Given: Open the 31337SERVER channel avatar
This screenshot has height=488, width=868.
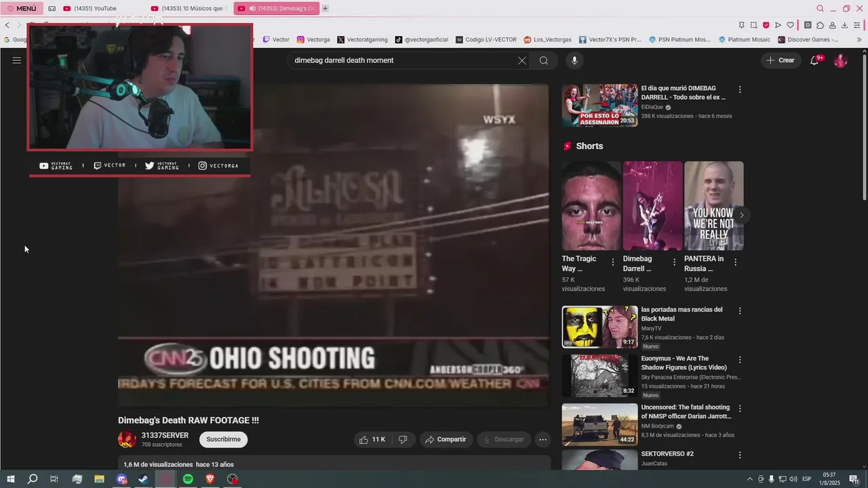Looking at the screenshot, I should click(127, 439).
